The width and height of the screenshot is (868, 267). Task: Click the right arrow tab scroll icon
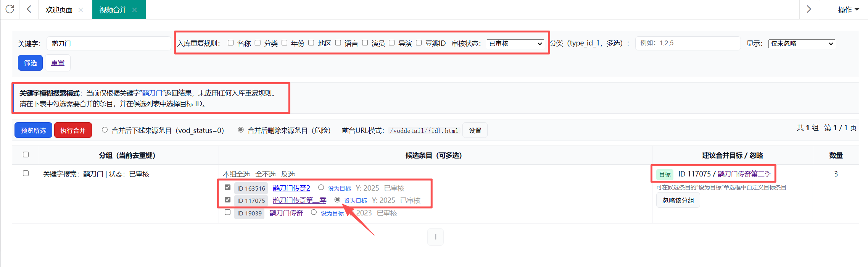pos(808,9)
